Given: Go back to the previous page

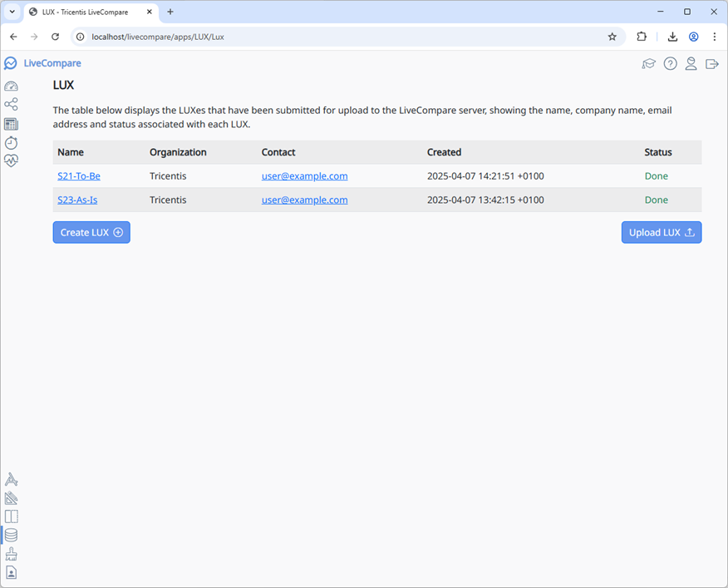Looking at the screenshot, I should click(13, 37).
